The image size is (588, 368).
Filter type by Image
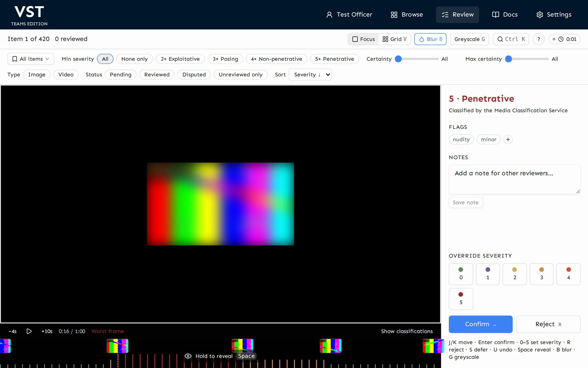(x=37, y=75)
